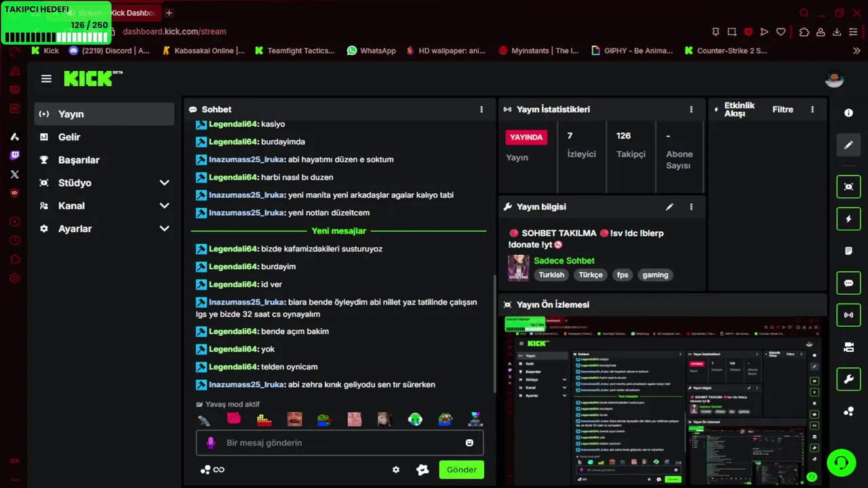The height and width of the screenshot is (488, 868).
Task: Open the Discord bookmark
Action: point(109,51)
